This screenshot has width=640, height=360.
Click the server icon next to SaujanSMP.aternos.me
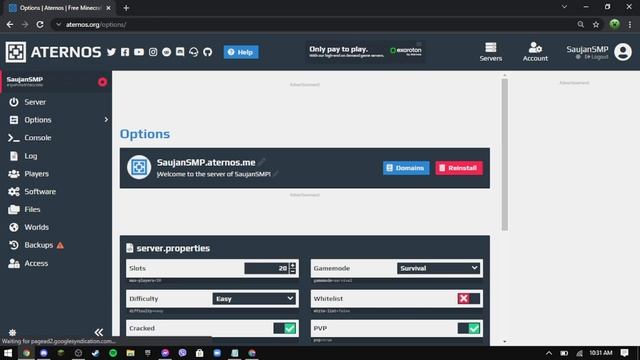pyautogui.click(x=139, y=167)
